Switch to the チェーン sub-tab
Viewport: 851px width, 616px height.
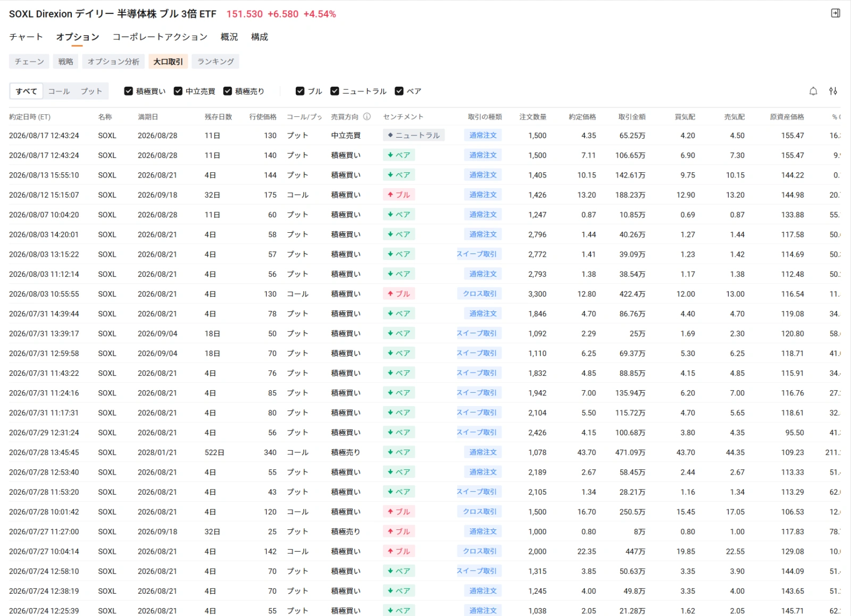tap(29, 62)
